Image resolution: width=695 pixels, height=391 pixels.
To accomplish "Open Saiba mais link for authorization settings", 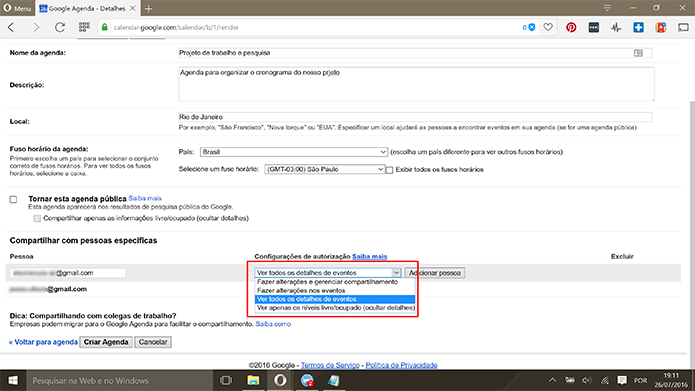I will click(x=370, y=256).
